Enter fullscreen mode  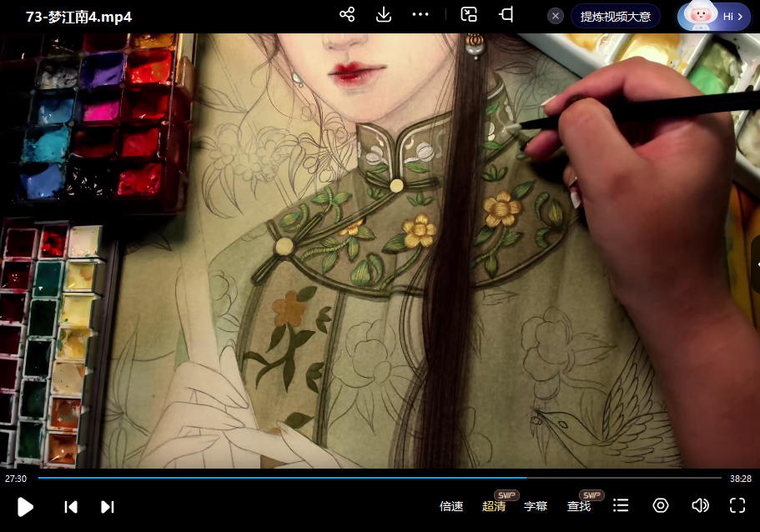[x=737, y=505]
